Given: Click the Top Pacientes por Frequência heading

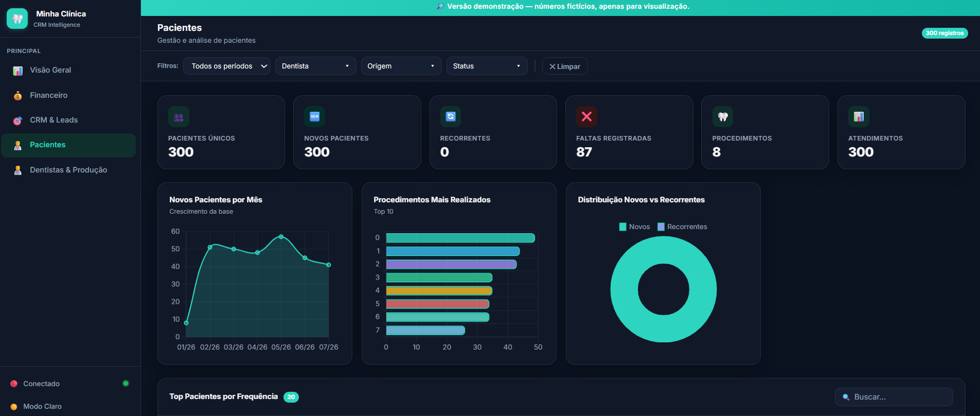Looking at the screenshot, I should pos(224,396).
